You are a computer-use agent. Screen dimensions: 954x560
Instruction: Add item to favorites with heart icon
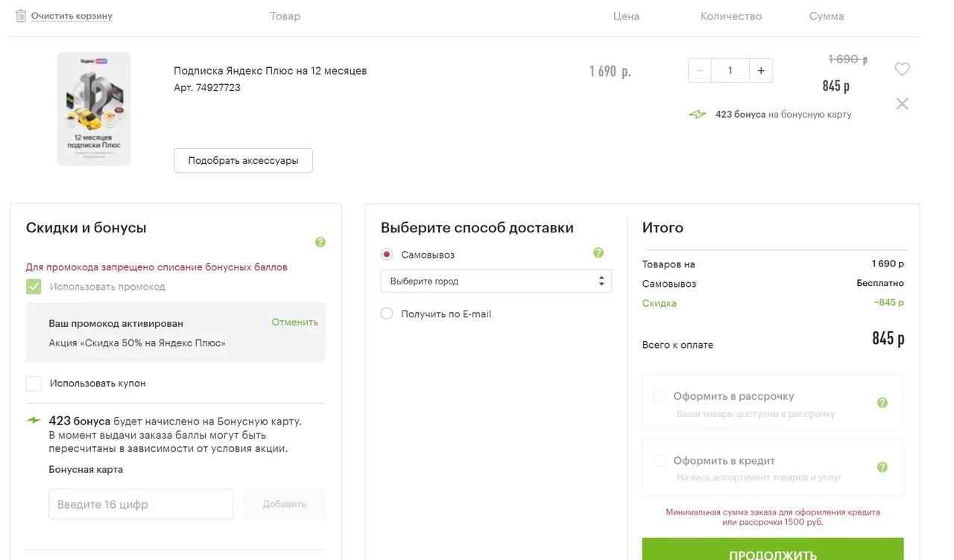tap(902, 69)
